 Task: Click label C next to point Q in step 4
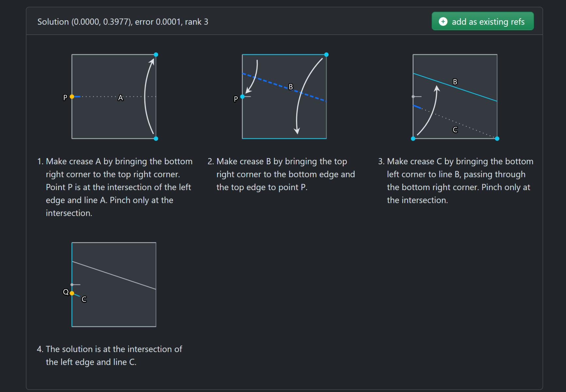coord(84,299)
